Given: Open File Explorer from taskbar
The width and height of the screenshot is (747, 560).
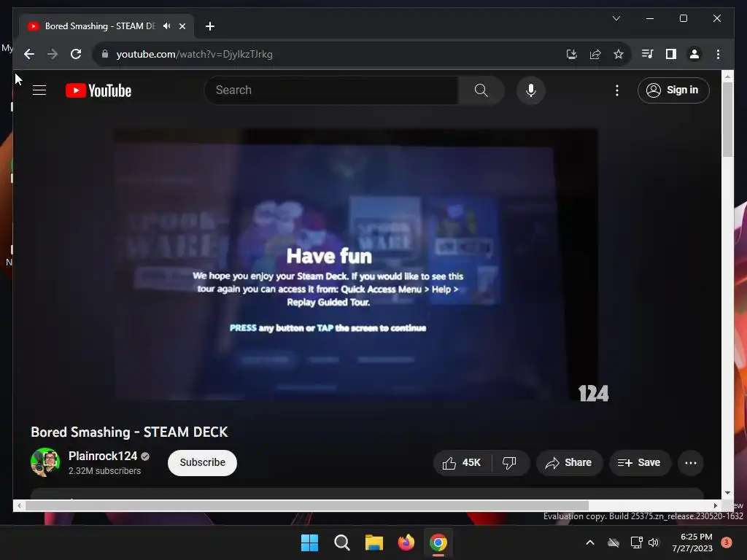Looking at the screenshot, I should pyautogui.click(x=374, y=542).
